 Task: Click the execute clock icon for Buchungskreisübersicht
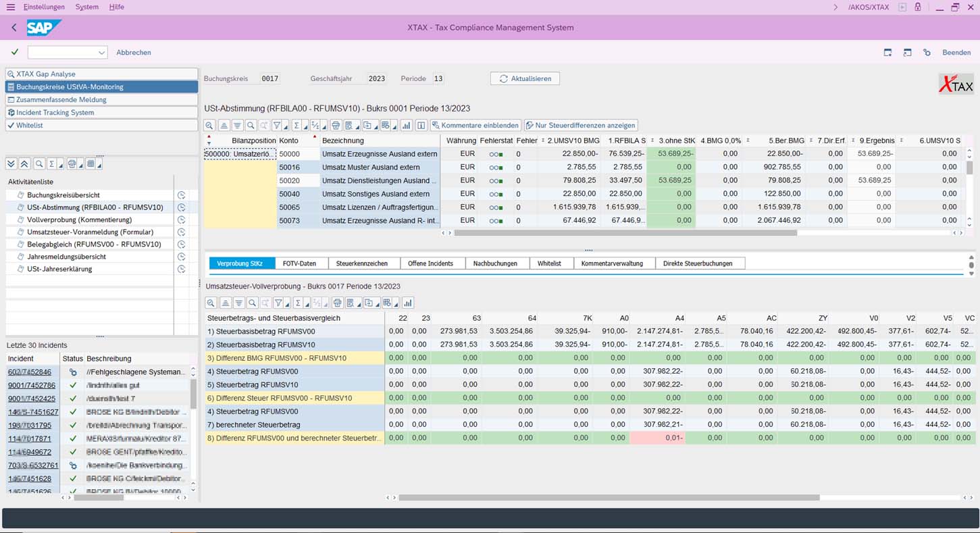pos(181,195)
